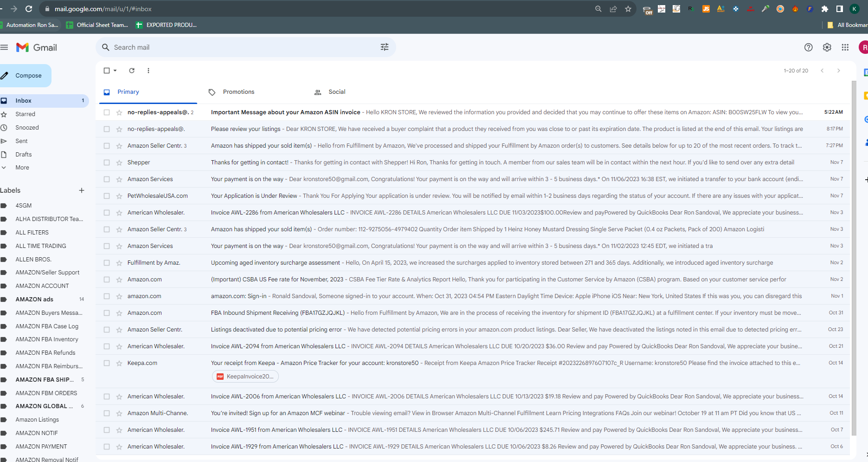Star the Shepper email
Viewport: 868px width, 462px height.
click(119, 163)
